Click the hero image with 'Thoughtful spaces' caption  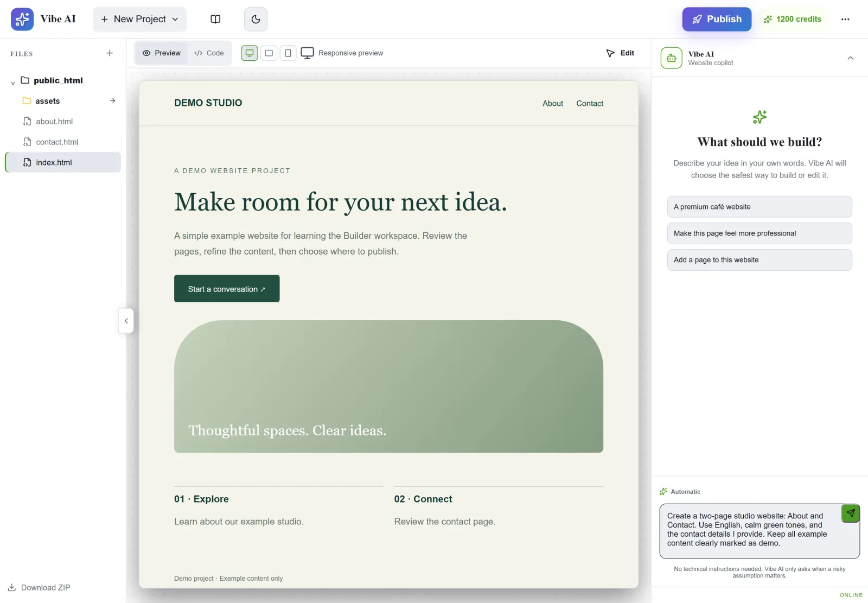point(388,386)
